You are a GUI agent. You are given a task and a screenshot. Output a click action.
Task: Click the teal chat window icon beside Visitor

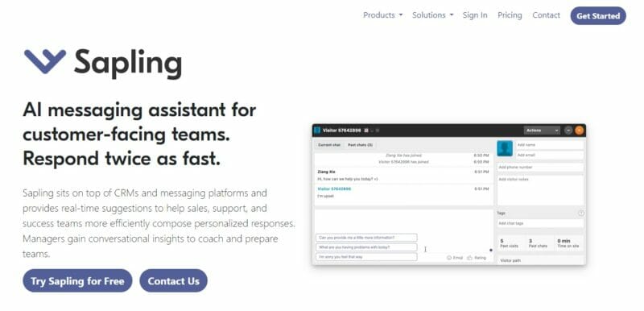click(x=316, y=131)
